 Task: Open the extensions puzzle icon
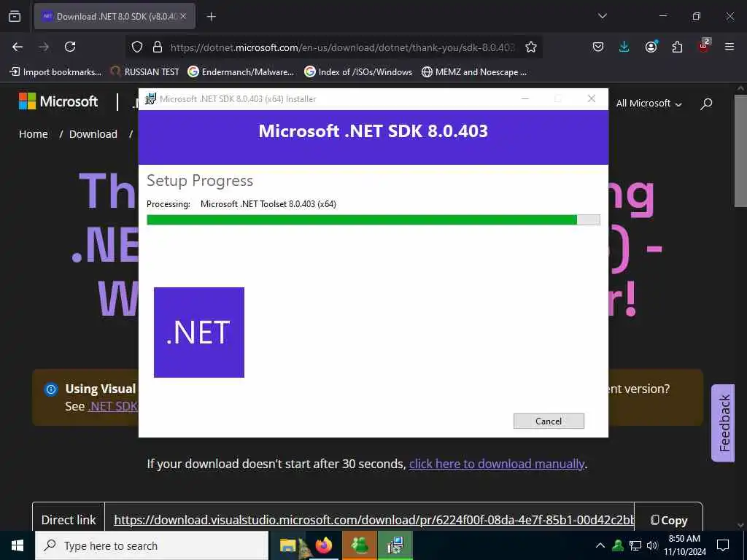click(677, 47)
